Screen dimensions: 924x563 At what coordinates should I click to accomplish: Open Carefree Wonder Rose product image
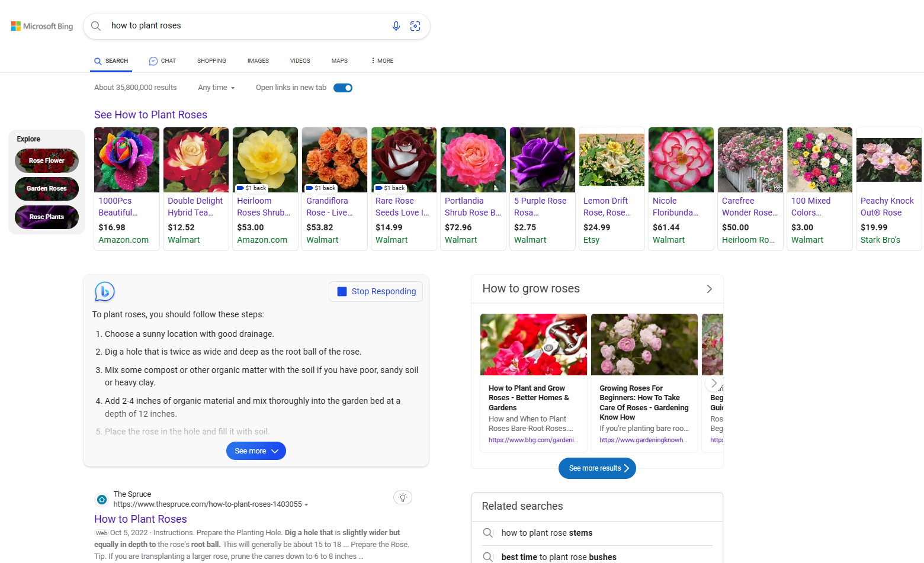click(x=750, y=160)
